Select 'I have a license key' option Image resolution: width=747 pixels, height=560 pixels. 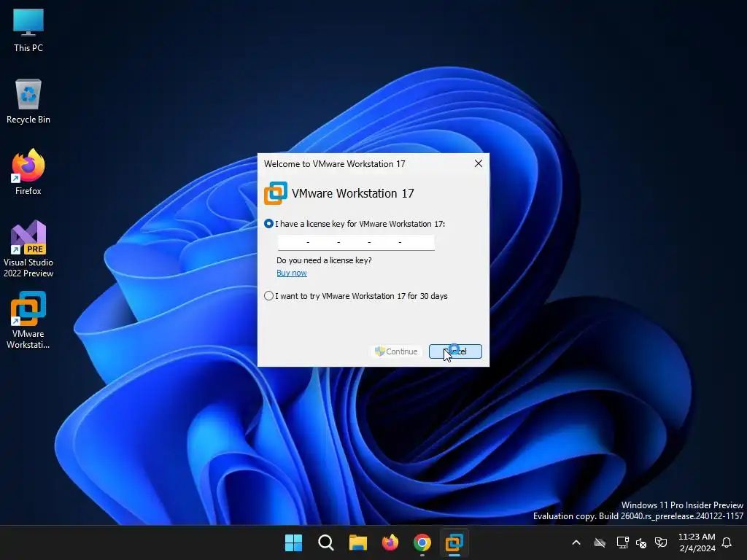(268, 224)
